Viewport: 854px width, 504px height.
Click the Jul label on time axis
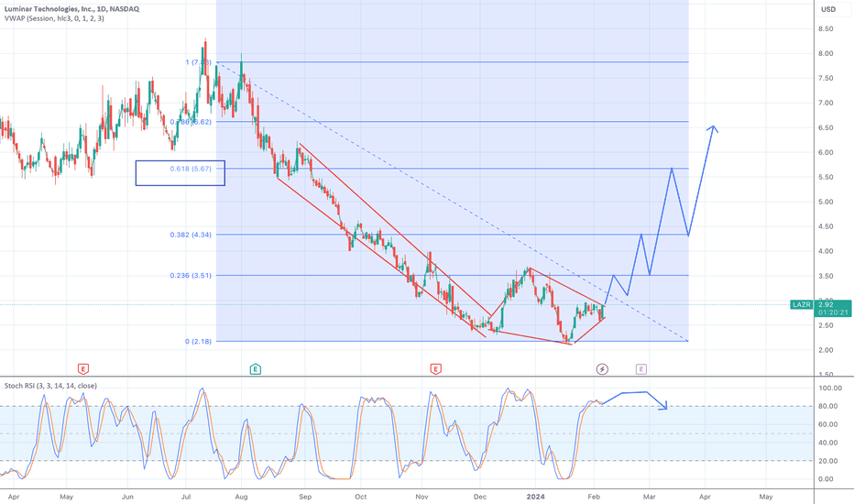(186, 497)
